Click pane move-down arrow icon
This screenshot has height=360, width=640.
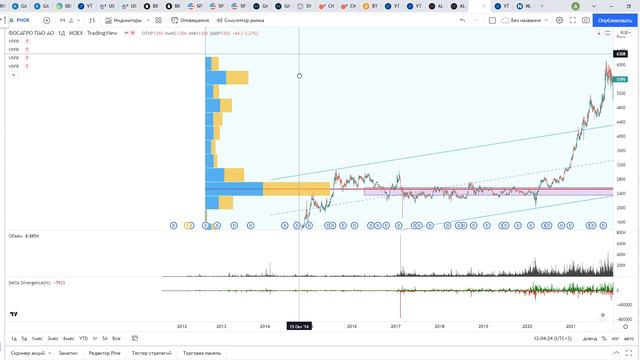599,33
